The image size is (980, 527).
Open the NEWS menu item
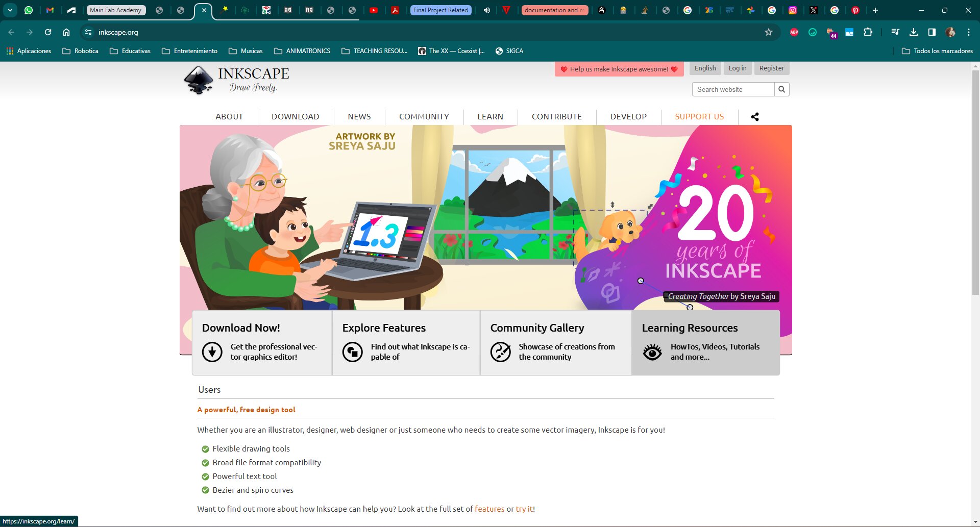(x=359, y=117)
